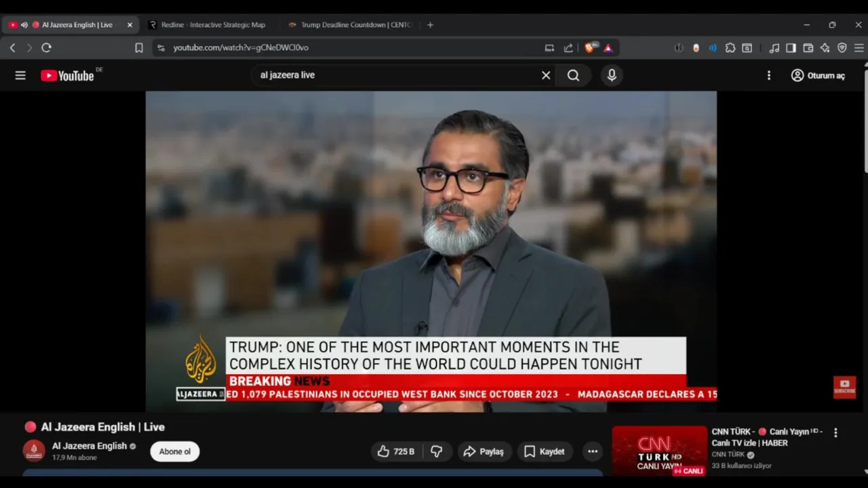Open Brave Rewards triangle icon

pos(608,47)
